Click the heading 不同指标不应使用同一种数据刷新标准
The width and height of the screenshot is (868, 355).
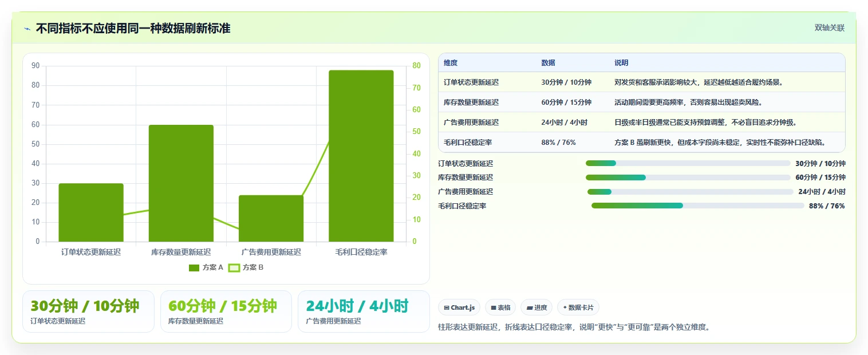coord(133,28)
